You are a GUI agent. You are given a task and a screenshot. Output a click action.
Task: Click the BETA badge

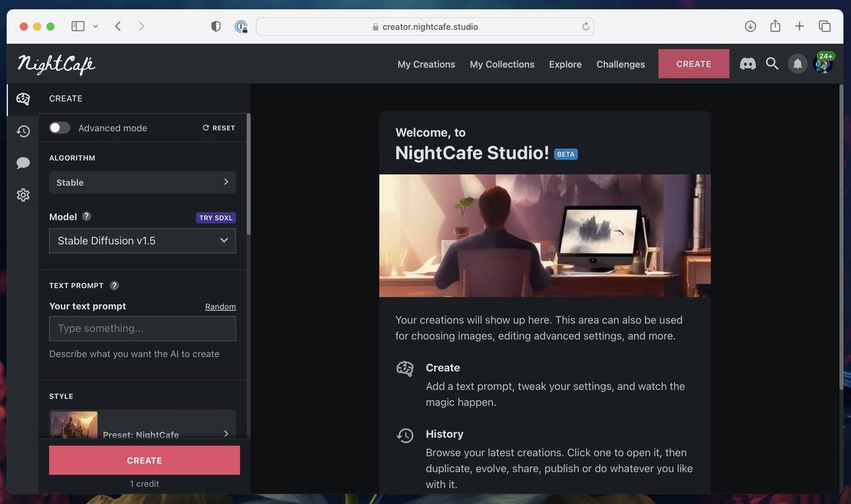[x=566, y=154]
